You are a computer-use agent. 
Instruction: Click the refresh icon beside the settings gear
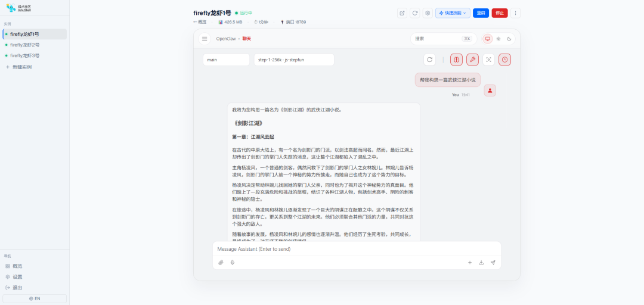(415, 13)
